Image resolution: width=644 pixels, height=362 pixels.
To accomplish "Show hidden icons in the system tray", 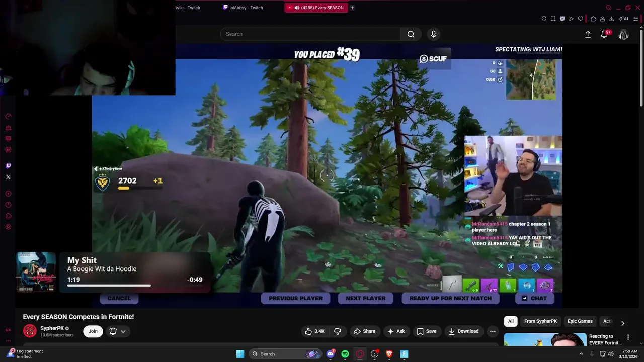I will (x=581, y=354).
